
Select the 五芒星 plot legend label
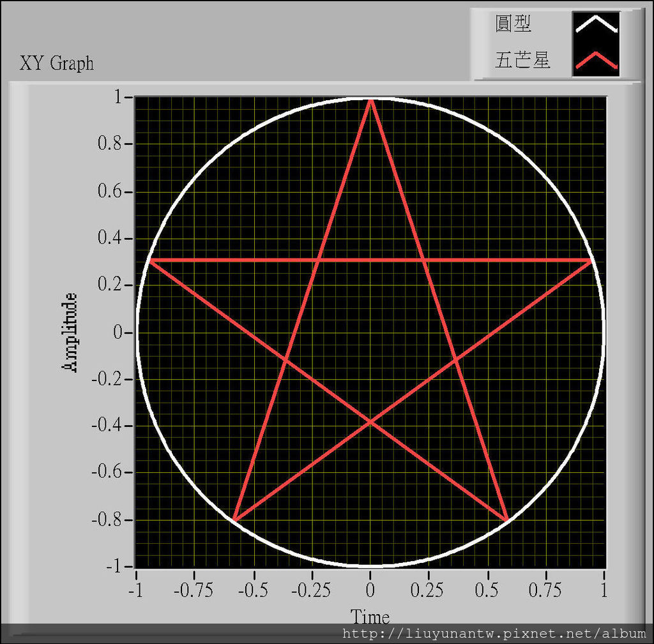click(522, 60)
